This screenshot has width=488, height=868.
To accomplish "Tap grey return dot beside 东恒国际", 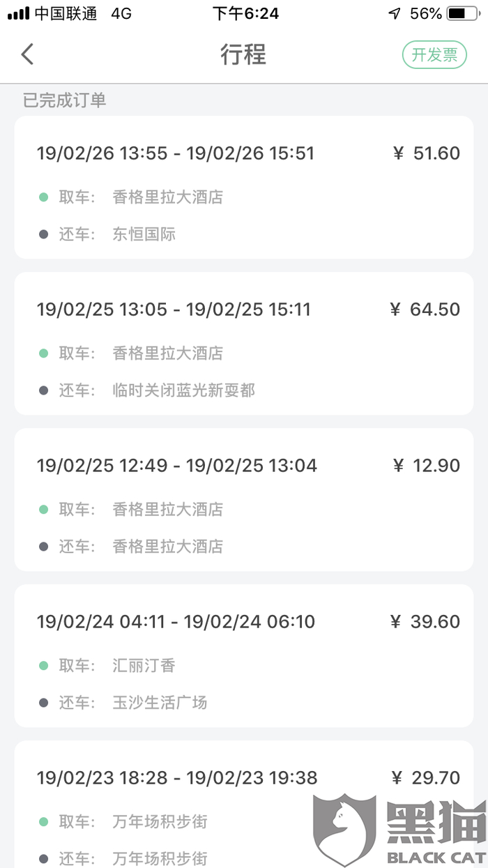I will [x=43, y=234].
